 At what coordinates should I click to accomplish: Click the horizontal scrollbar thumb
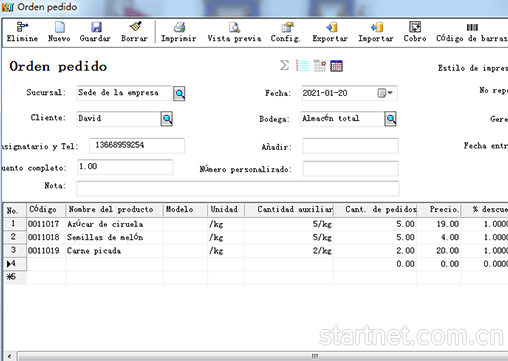[263, 356]
